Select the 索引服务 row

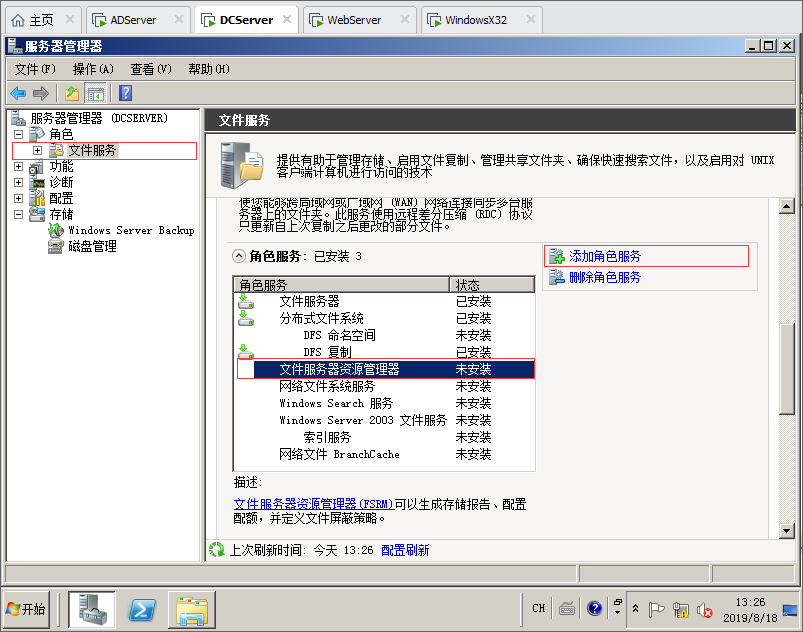pyautogui.click(x=386, y=437)
